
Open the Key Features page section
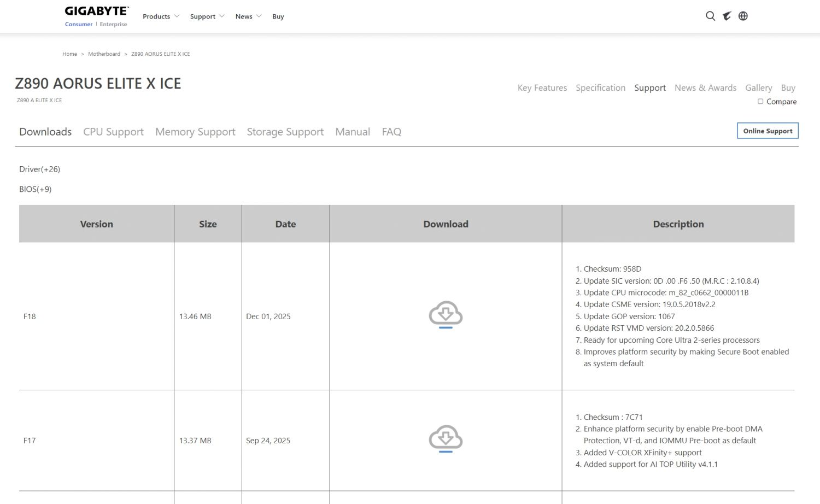pyautogui.click(x=542, y=88)
